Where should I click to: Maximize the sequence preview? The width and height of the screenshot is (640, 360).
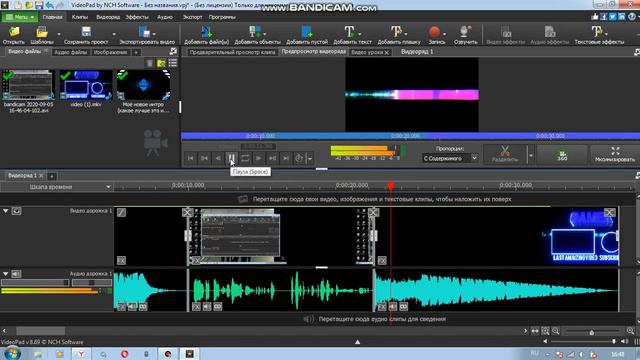click(x=615, y=155)
